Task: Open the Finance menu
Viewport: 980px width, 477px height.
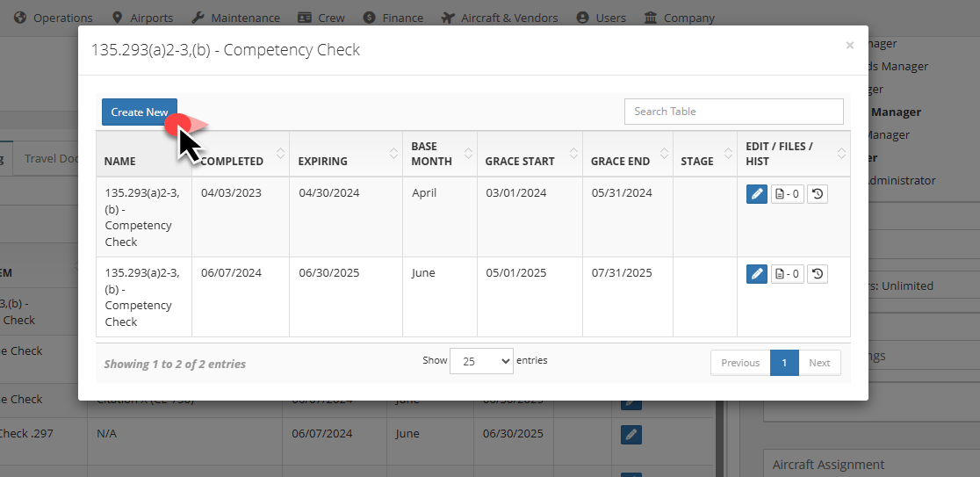Action: pos(393,18)
